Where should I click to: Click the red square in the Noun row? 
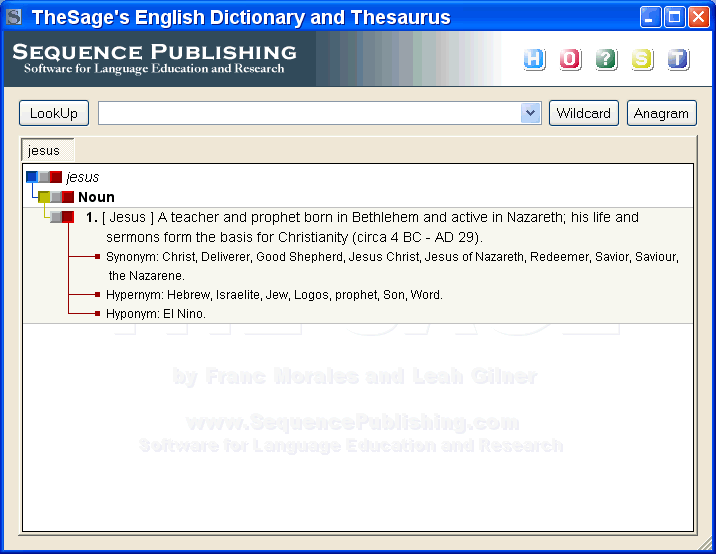(x=68, y=197)
